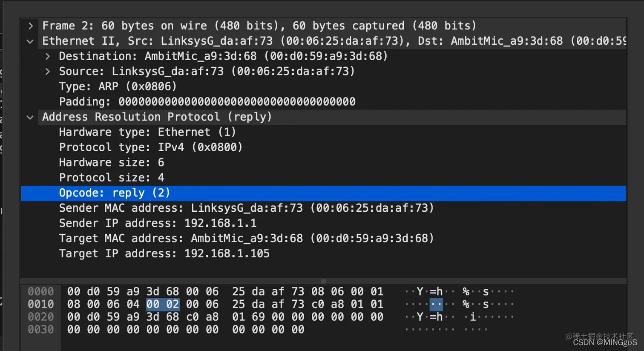644x351 pixels.
Task: Select Protocol type: IPv4 (0x0800) line
Action: (x=324, y=147)
